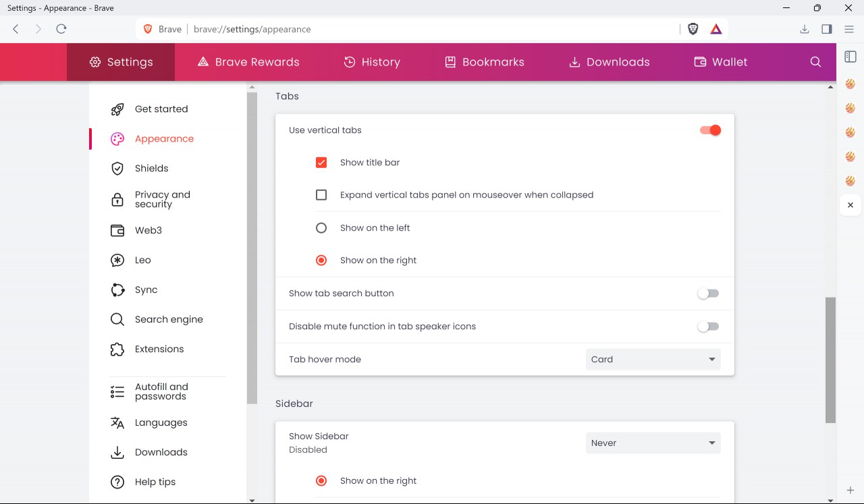Open the History top tab
Screen dimensions: 864x504
pos(372,62)
